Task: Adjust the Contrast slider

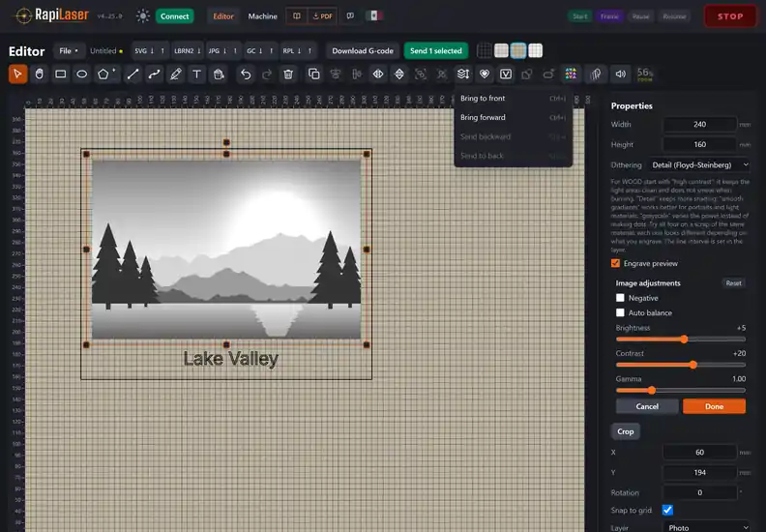Action: tap(681, 365)
